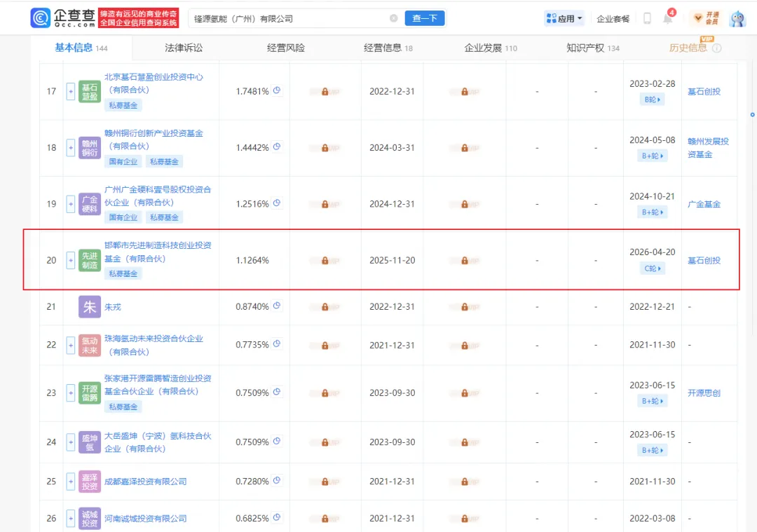This screenshot has width=757, height=532.
Task: Click 私募基金 tag in row 17
Action: [x=123, y=105]
